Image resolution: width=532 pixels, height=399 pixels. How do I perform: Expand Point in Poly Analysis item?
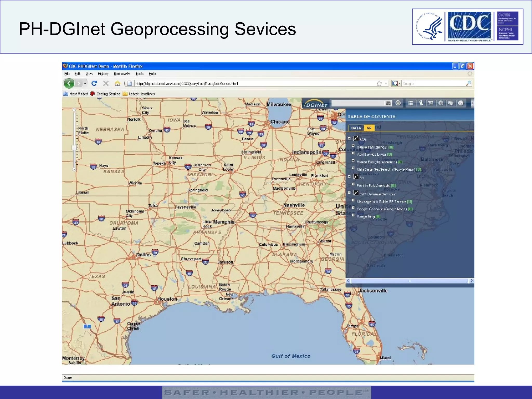(353, 184)
